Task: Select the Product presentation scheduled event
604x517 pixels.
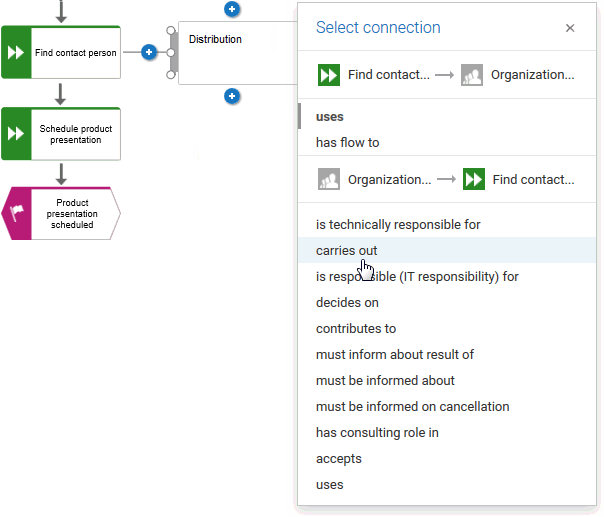Action: (61, 213)
